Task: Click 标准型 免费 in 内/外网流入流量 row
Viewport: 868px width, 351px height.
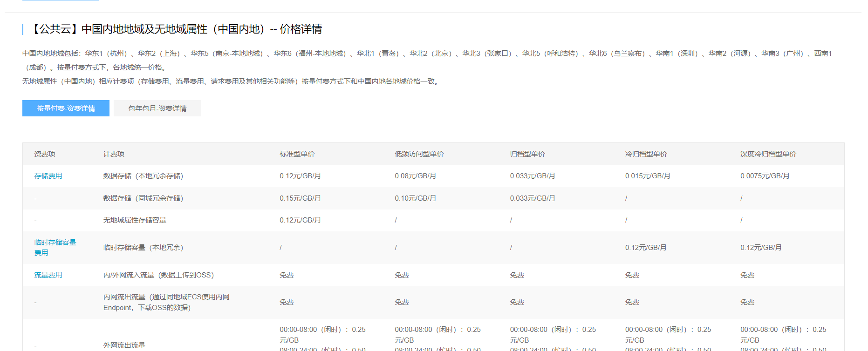Action: tap(286, 275)
